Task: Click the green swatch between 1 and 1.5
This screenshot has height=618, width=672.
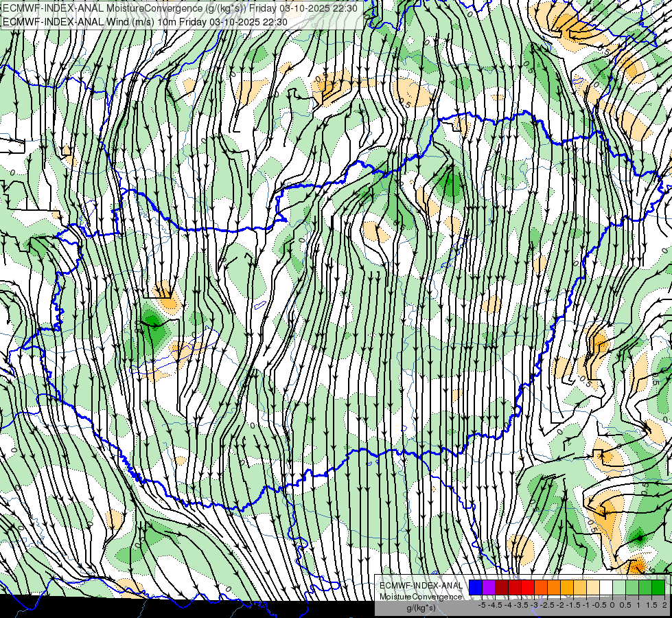Action: pos(645,588)
